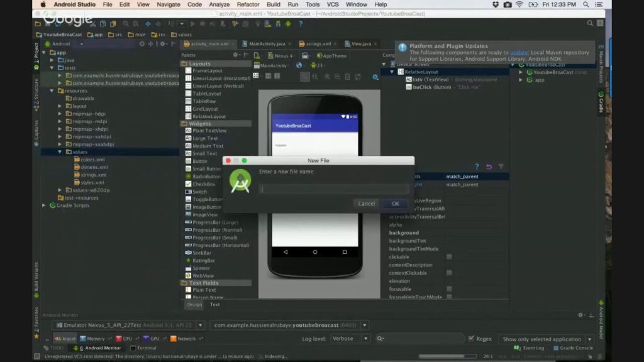Click the Indexing progress bar in status bar

coord(447,356)
